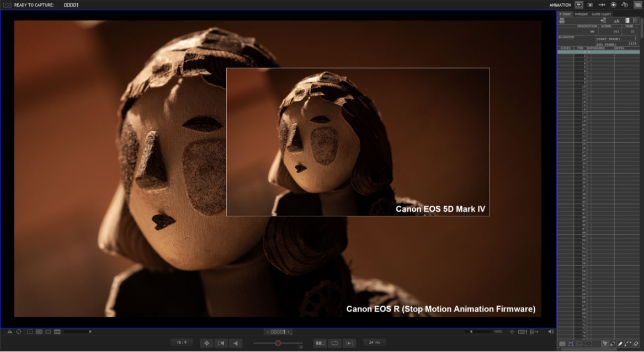Select the eraser drawing tool
The height and width of the screenshot is (352, 644).
[636, 343]
